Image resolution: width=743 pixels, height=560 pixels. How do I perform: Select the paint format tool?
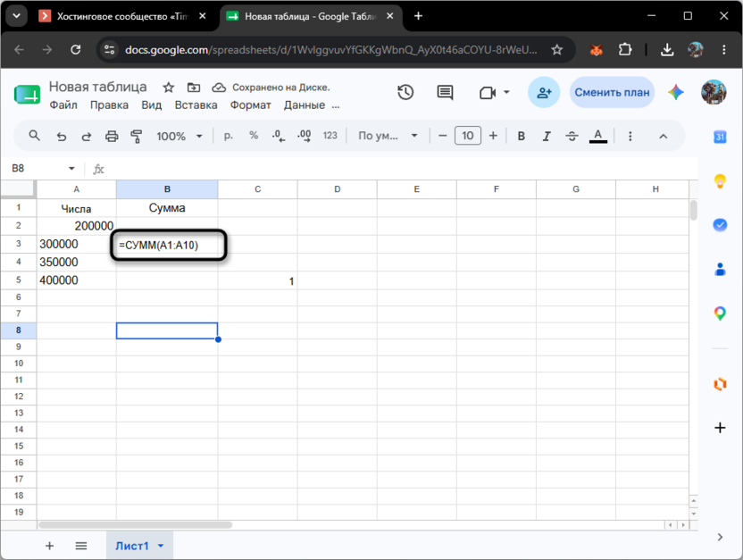tap(137, 137)
